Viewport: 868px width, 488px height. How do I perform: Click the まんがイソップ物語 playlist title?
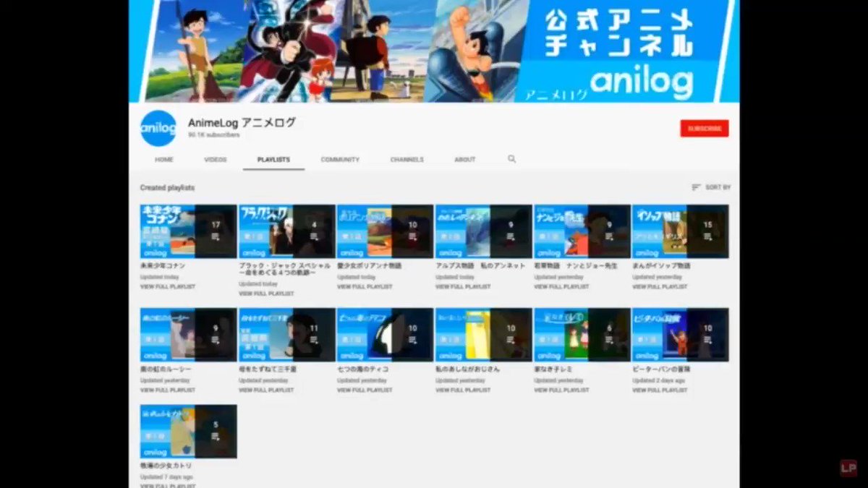click(x=661, y=266)
